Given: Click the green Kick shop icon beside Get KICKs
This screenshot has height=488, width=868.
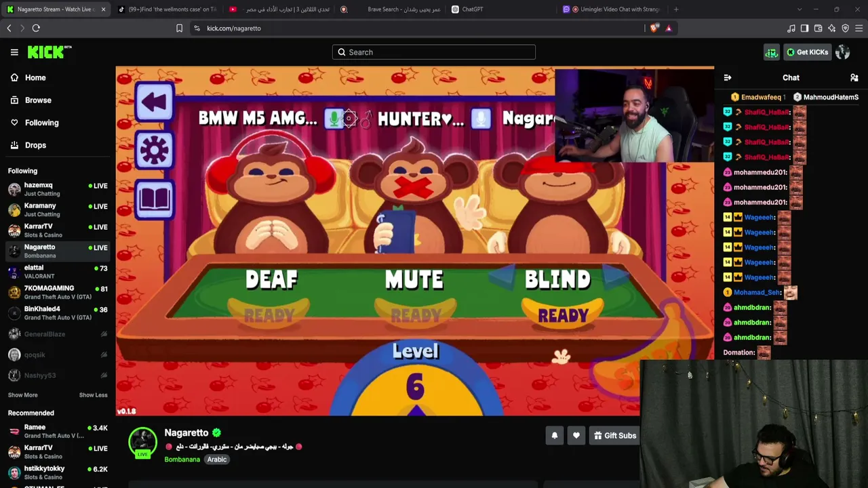Looking at the screenshot, I should pos(772,52).
